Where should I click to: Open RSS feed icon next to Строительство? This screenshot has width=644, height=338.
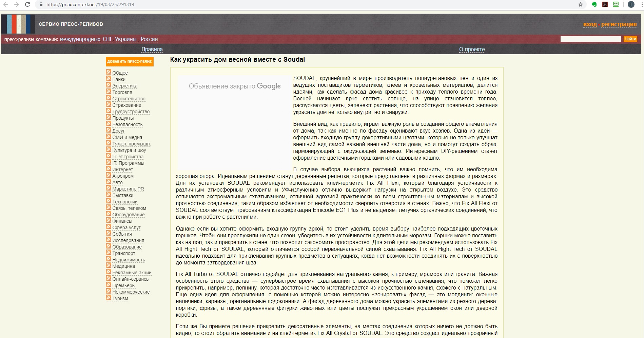(x=109, y=98)
